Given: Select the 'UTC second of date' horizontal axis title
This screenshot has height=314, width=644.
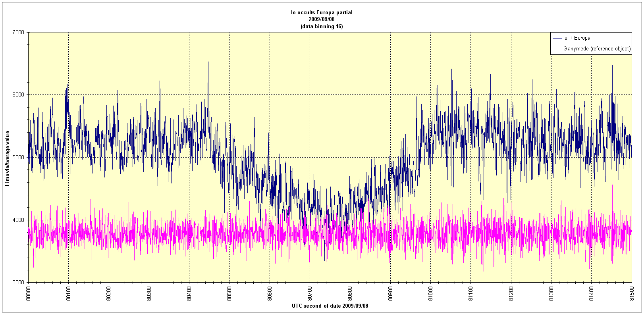Looking at the screenshot, I should click(330, 306).
